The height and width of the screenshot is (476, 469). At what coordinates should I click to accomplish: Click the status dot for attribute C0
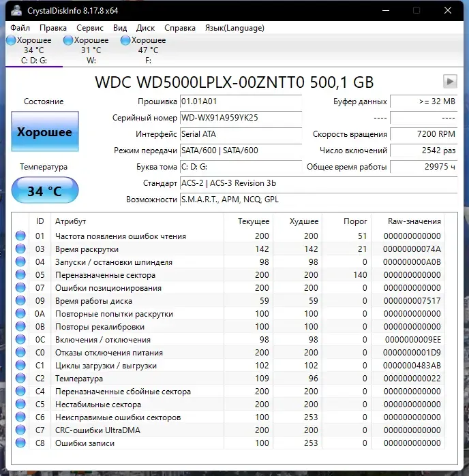point(20,353)
